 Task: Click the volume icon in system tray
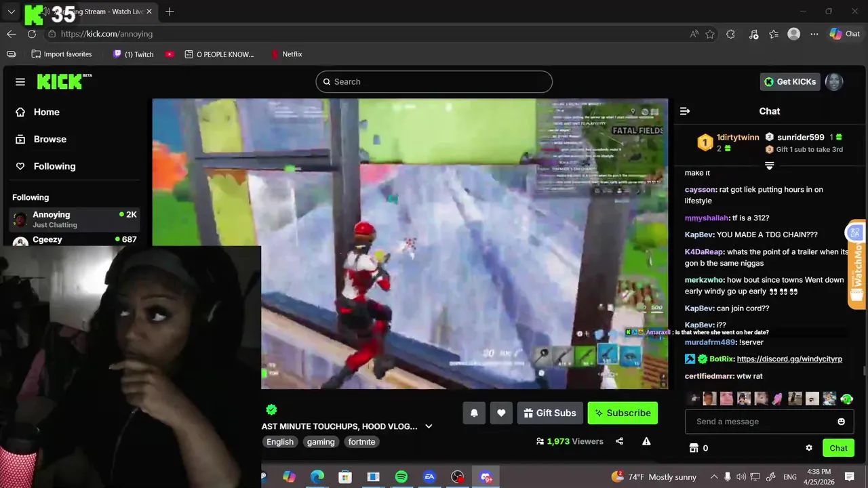click(x=741, y=477)
